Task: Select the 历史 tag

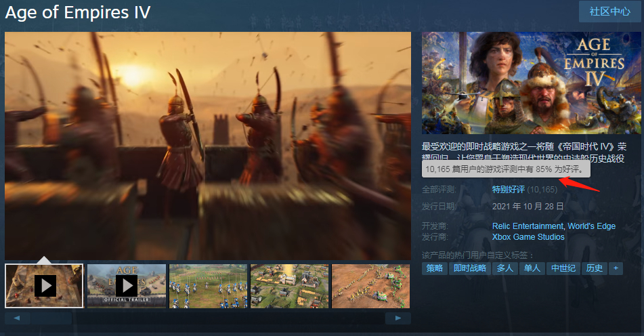Action: pyautogui.click(x=595, y=268)
